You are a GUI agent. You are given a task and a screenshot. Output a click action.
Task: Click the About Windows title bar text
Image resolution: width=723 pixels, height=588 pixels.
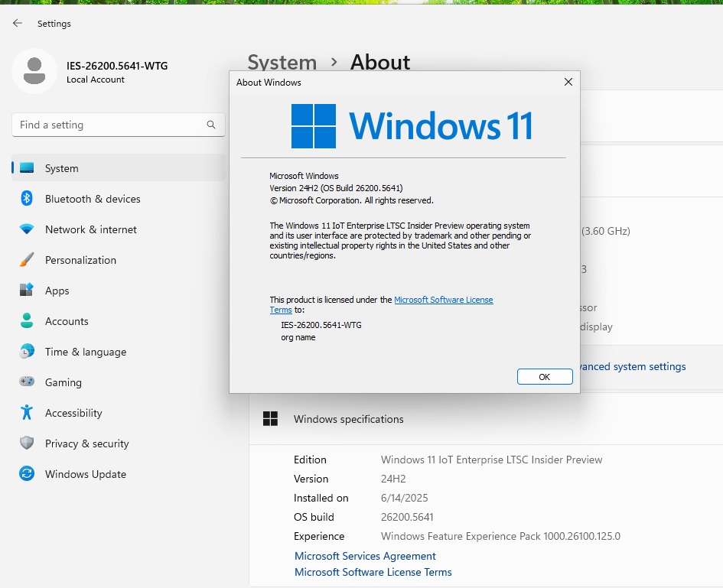(x=269, y=83)
